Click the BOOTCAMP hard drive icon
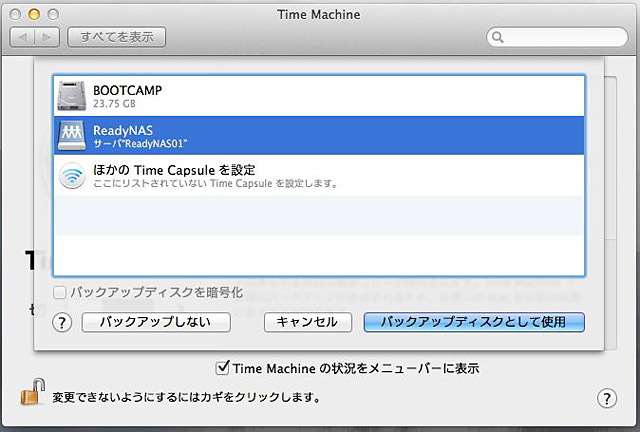This screenshot has height=432, width=640. point(74,96)
